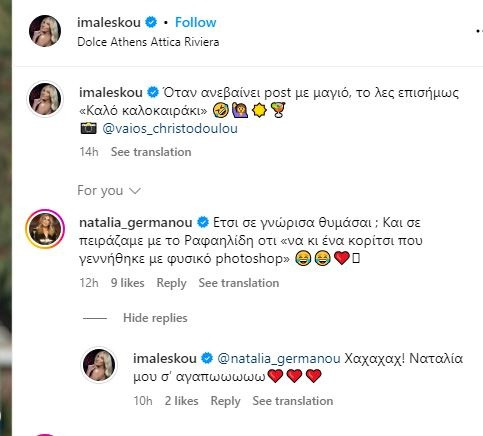Image resolution: width=483 pixels, height=436 pixels.
Task: Open natalia_germanou username in the comment
Action: pos(136,222)
